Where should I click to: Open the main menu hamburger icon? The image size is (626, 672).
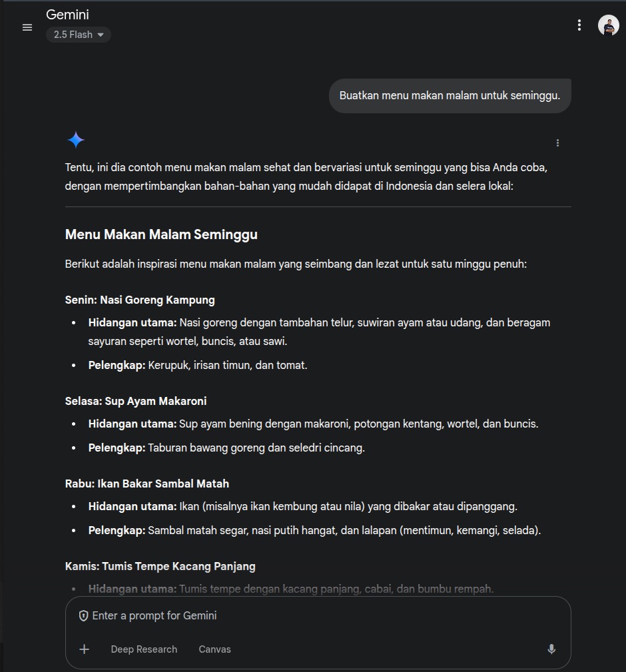tap(27, 27)
